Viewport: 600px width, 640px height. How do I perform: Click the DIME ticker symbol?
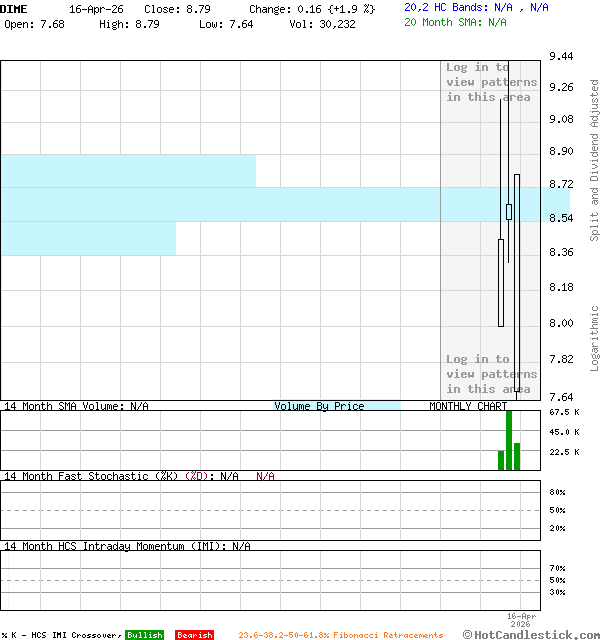[x=14, y=8]
